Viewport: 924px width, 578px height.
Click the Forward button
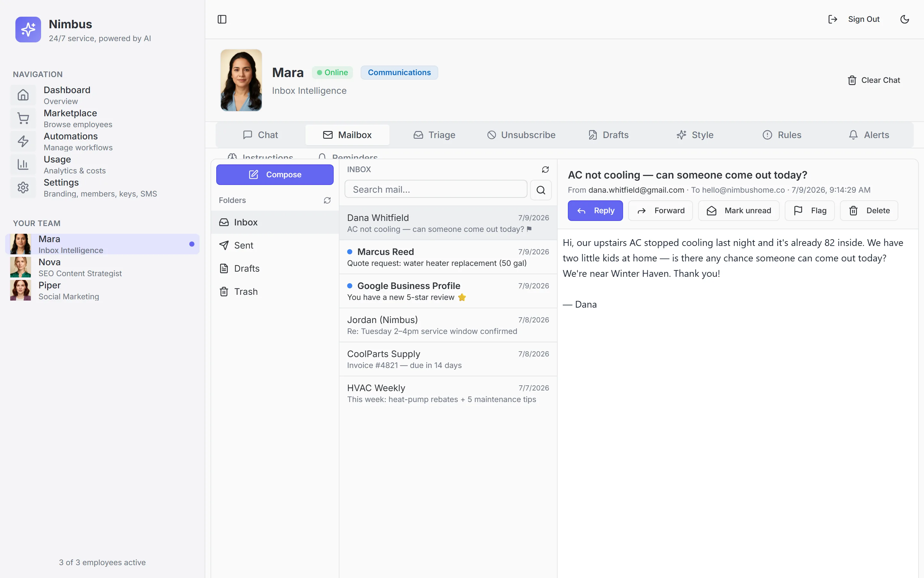point(661,211)
